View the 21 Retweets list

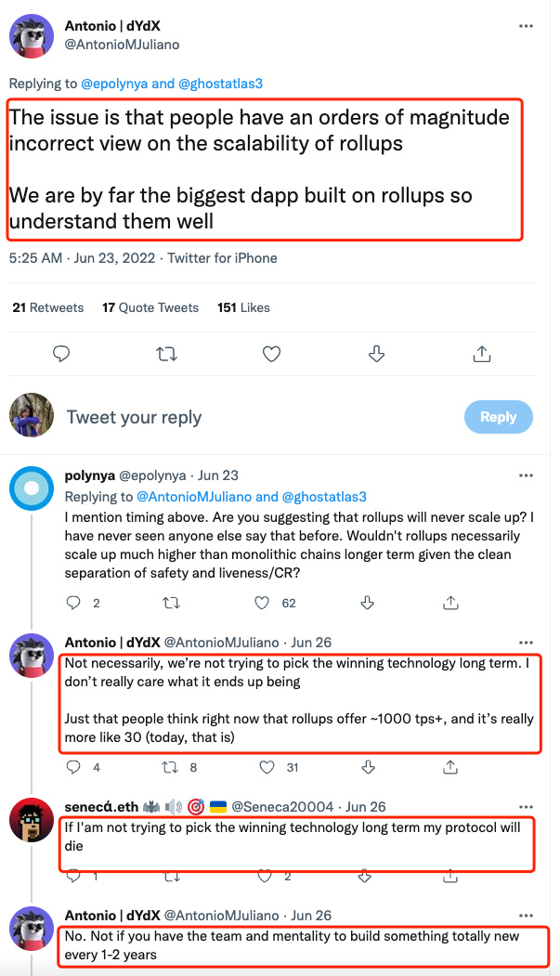48,307
